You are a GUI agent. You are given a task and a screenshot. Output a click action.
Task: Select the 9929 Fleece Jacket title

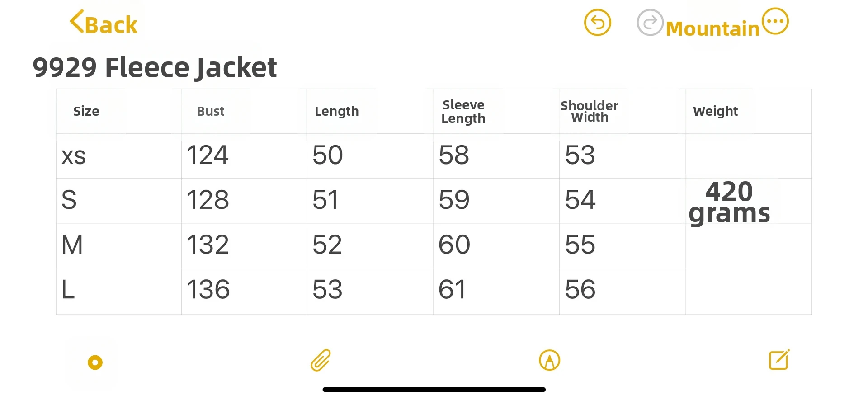click(155, 68)
